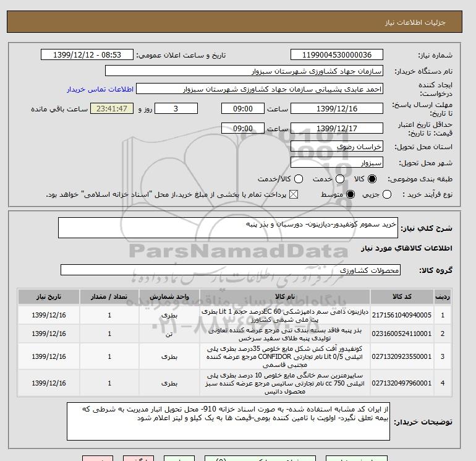Choose the متوسط purchase type radio
476x461 pixels.
point(351,194)
